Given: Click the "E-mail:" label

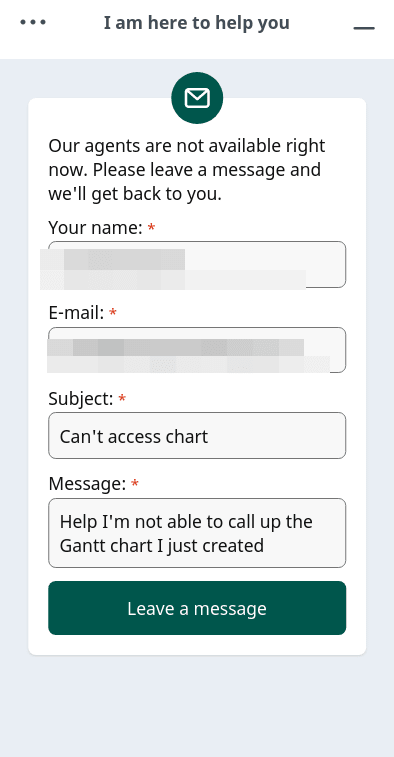Looking at the screenshot, I should tap(76, 313).
